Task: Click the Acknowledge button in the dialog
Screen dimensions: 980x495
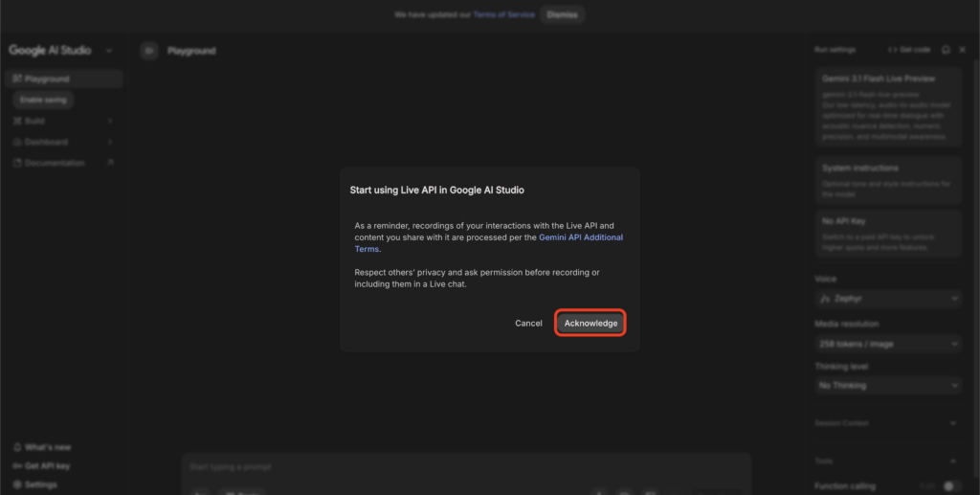Action: click(x=590, y=323)
